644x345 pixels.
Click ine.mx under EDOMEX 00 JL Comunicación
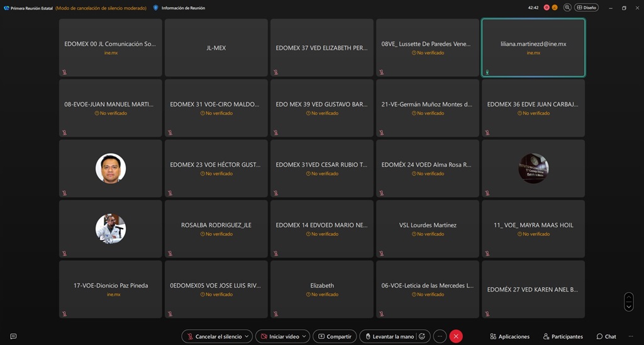(x=111, y=53)
